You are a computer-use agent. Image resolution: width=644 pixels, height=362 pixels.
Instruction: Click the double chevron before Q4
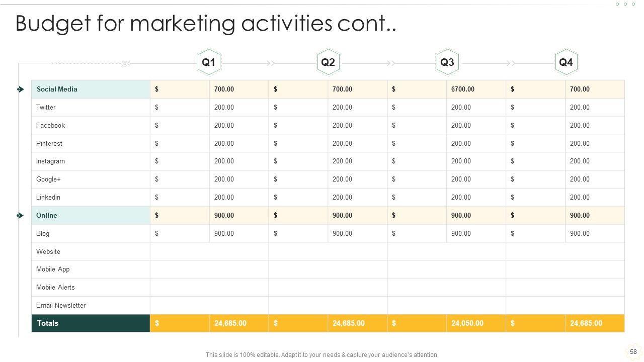point(510,63)
